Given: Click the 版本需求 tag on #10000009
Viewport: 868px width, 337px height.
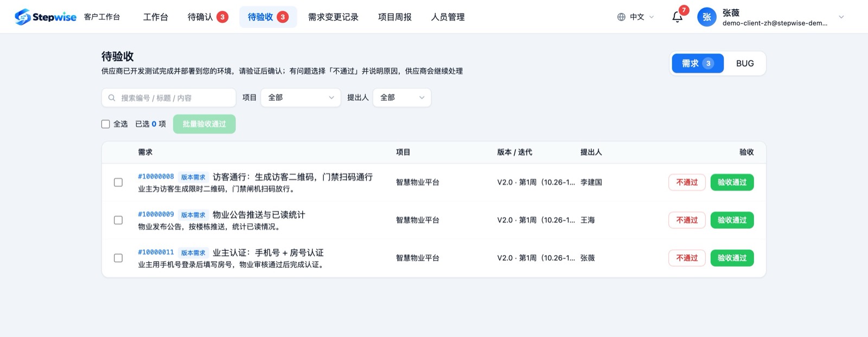Looking at the screenshot, I should click(x=193, y=215).
